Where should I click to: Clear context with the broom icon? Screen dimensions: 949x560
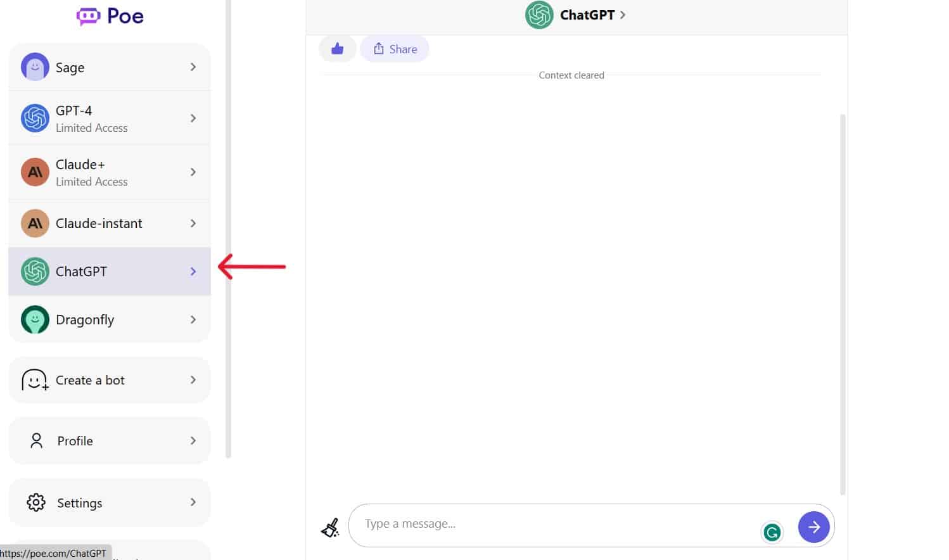tap(330, 526)
